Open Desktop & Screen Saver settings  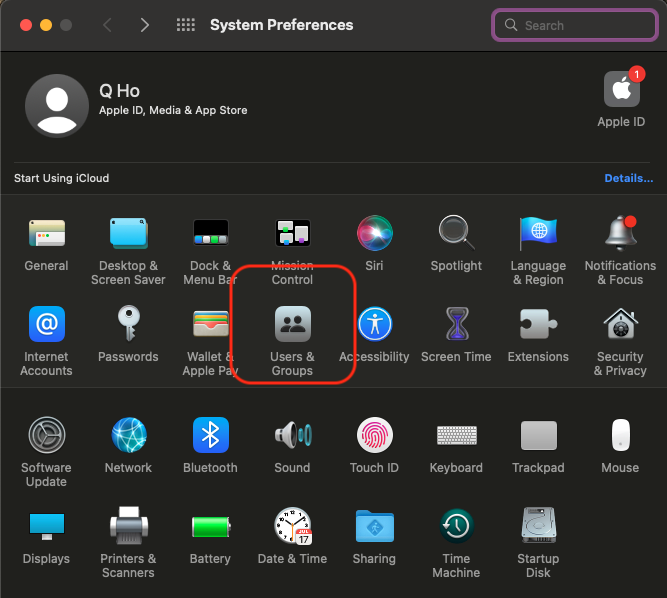(x=128, y=233)
